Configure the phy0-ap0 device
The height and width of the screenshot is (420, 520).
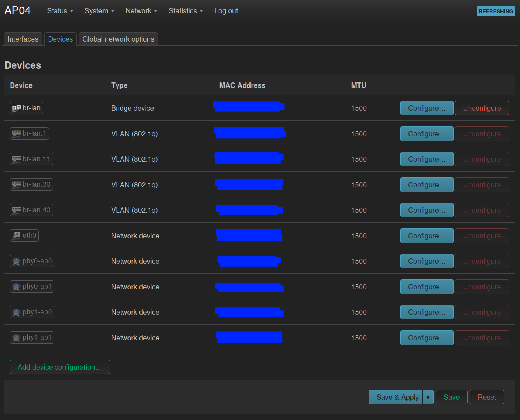click(x=427, y=261)
